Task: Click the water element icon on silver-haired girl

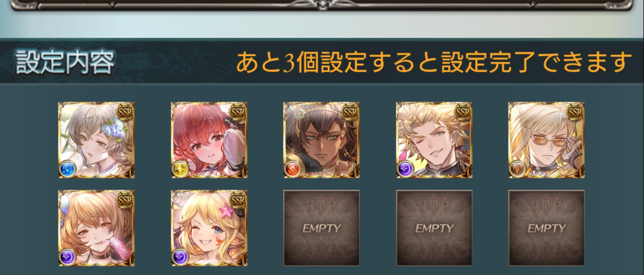Action: pos(67,169)
